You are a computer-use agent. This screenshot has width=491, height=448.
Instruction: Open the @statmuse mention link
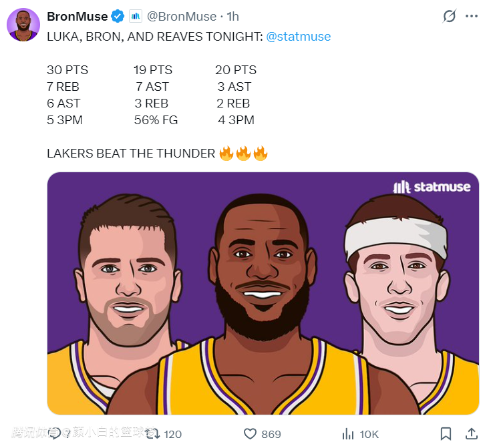click(x=298, y=37)
